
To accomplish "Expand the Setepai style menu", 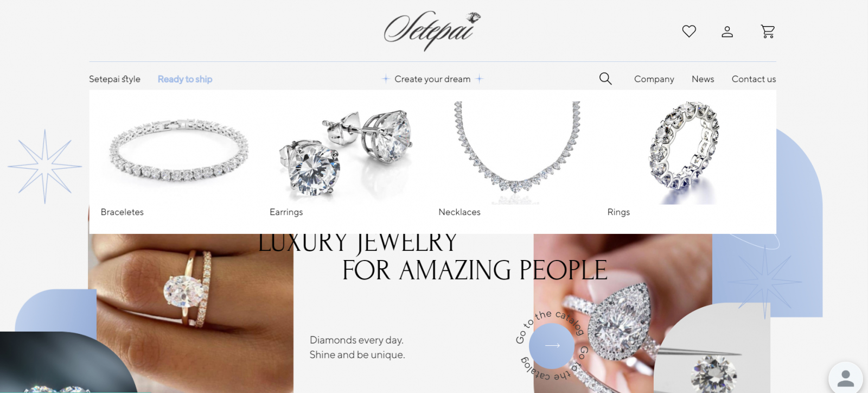I will point(114,79).
